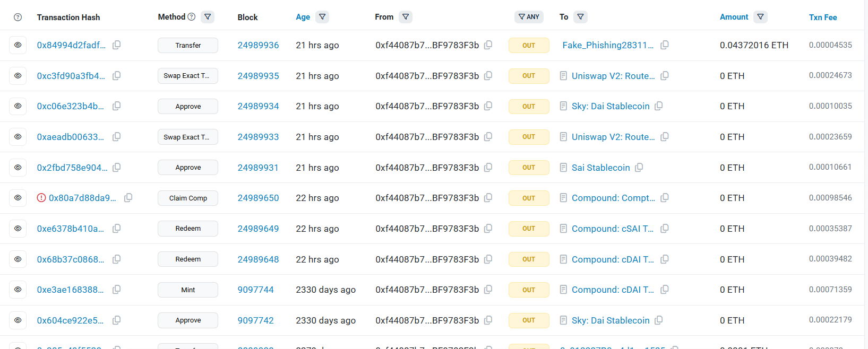Image resolution: width=868 pixels, height=349 pixels.
Task: Click the Approve badge in block 9097742 row
Action: (x=188, y=320)
